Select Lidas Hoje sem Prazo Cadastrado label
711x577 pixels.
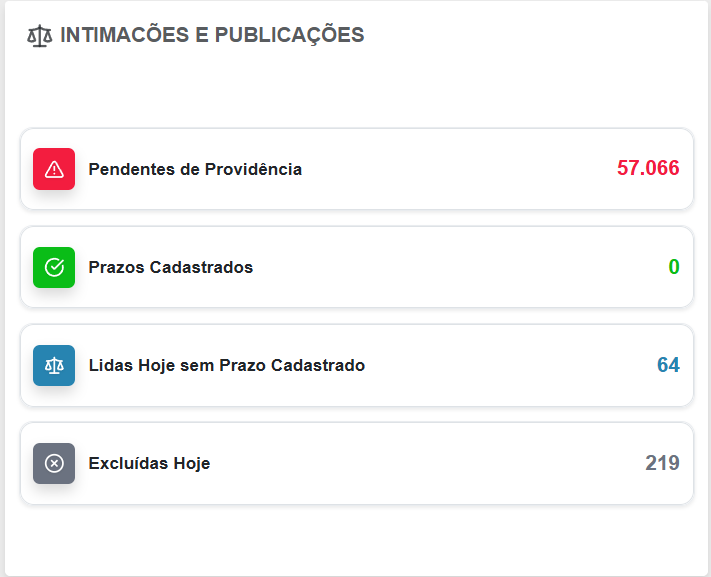coord(227,365)
